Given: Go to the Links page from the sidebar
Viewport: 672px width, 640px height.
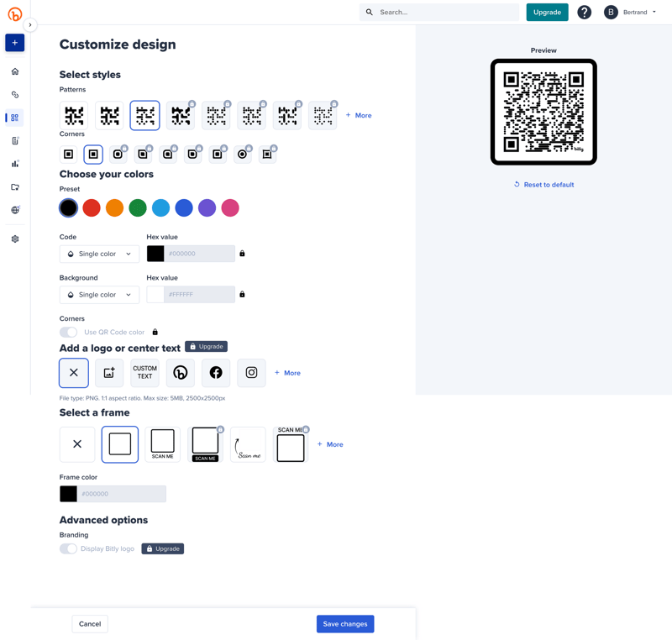Looking at the screenshot, I should (x=13, y=94).
